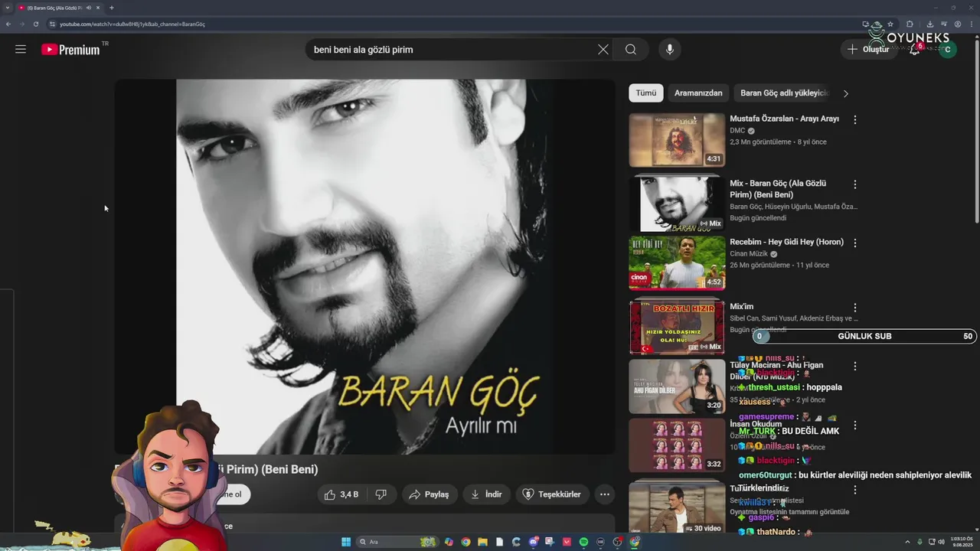Screen dimensions: 980x551
Task: Click the taskbar search box 'Ara'
Action: [x=397, y=542]
